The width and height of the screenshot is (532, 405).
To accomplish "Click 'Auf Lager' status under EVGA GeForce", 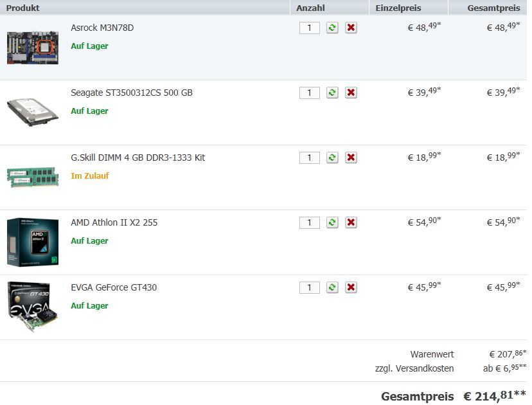I will (89, 305).
